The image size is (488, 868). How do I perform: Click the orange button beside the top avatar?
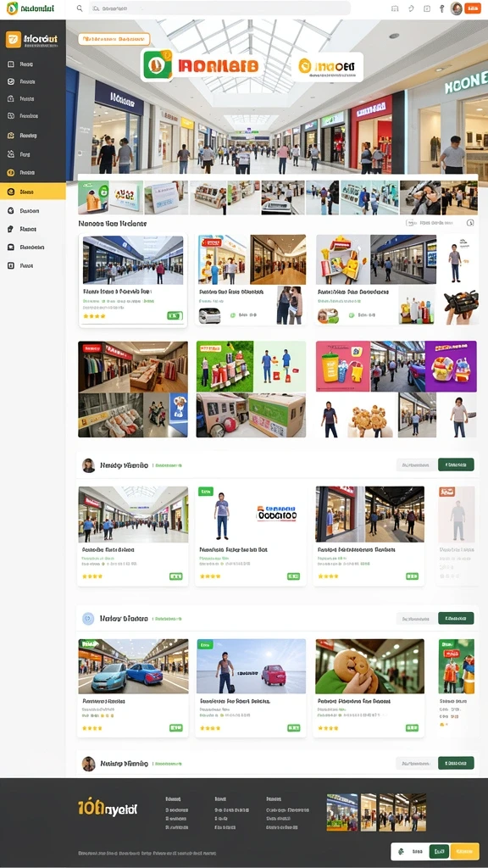tap(473, 8)
